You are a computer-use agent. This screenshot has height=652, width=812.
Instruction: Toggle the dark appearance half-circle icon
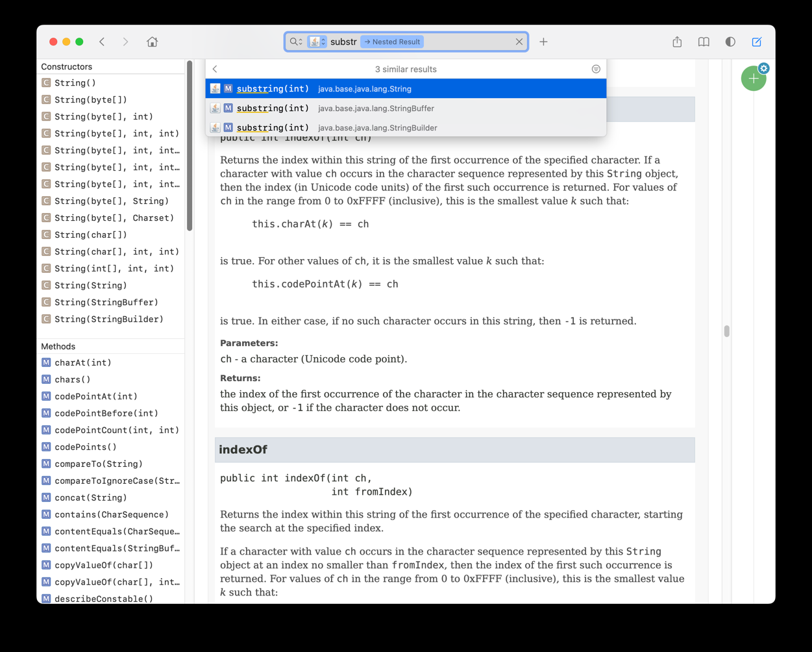tap(730, 42)
